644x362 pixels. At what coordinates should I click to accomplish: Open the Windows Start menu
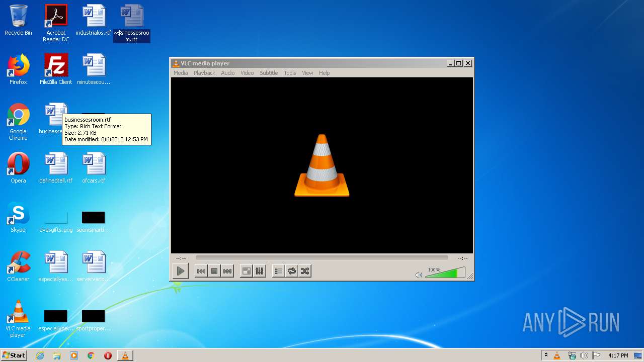(x=14, y=355)
